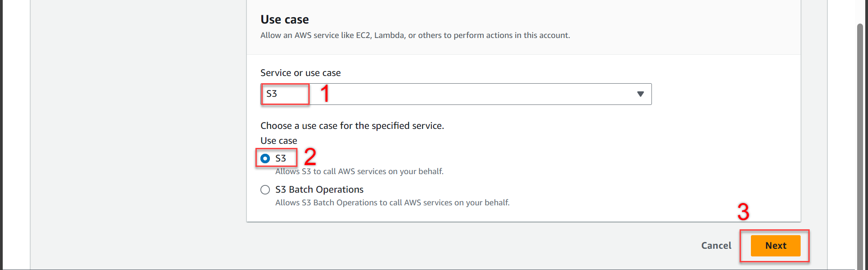Click the small Use case label above radios
Screen dimensions: 868x270
coord(278,141)
